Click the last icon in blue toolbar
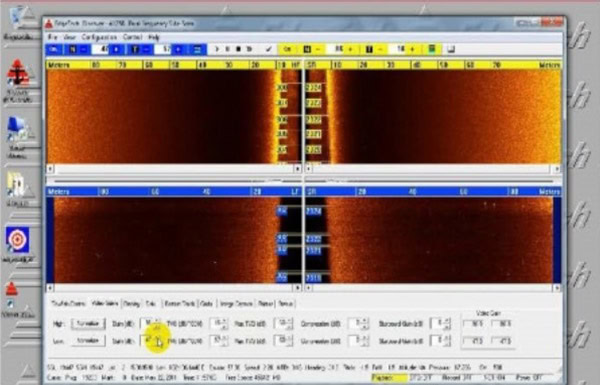The image size is (600, 385). [x=197, y=49]
